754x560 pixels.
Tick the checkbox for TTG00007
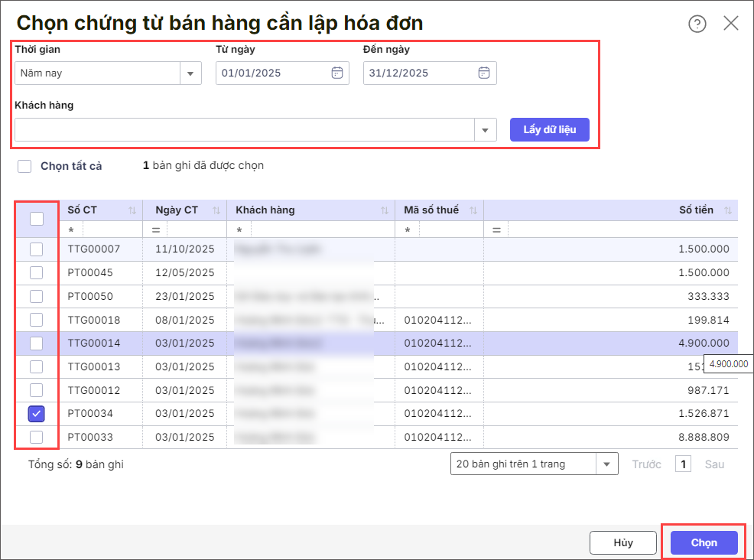(36, 249)
